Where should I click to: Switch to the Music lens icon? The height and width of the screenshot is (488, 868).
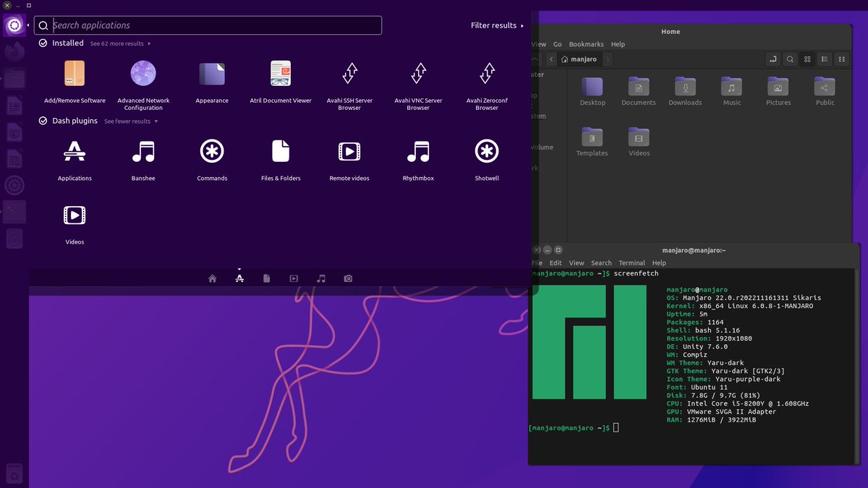321,278
